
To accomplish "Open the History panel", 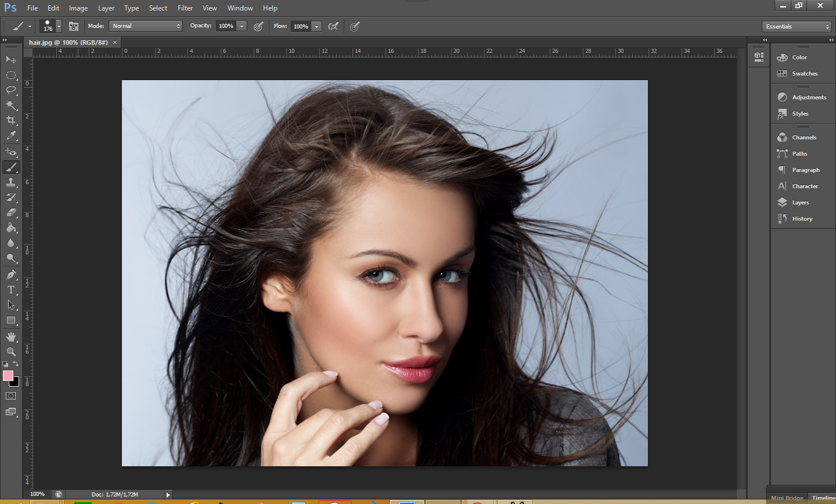I will 802,219.
